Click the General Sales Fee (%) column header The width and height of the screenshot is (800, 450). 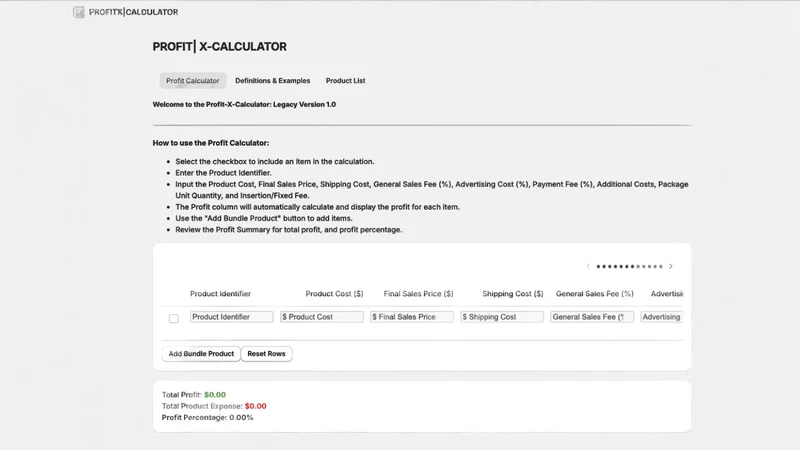(594, 294)
